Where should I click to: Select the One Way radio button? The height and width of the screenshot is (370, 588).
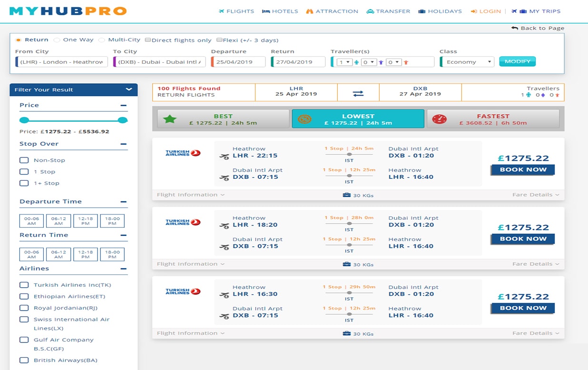[x=57, y=40]
